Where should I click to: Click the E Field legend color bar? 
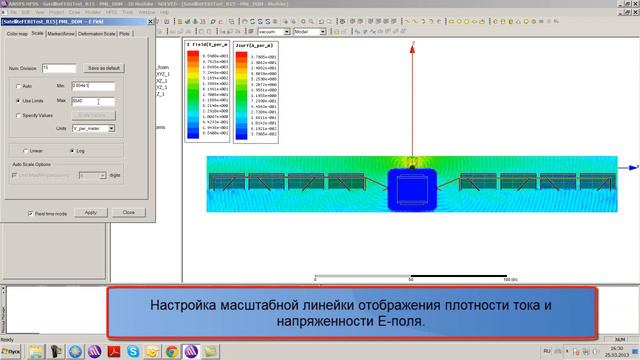tap(193, 95)
